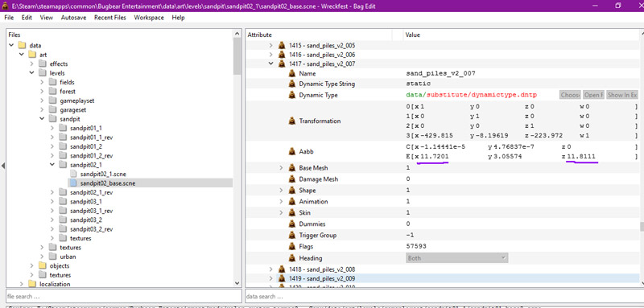This screenshot has width=644, height=308.
Task: Click the effects folder icon
Action: point(43,64)
